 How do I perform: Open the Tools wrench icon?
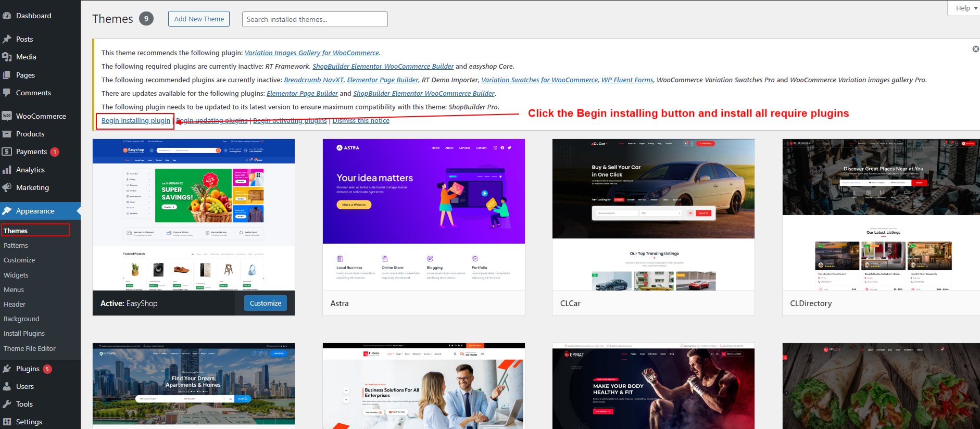pos(7,404)
